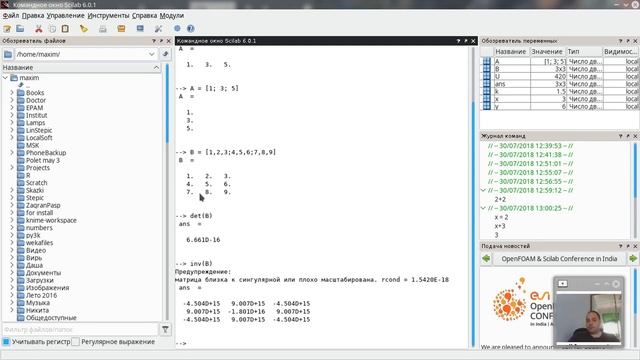Open the Файл menu
This screenshot has height=360, width=640.
pyautogui.click(x=11, y=16)
